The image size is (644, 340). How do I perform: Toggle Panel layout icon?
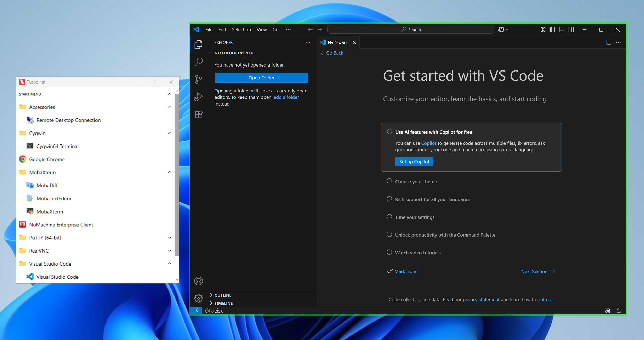pos(562,29)
